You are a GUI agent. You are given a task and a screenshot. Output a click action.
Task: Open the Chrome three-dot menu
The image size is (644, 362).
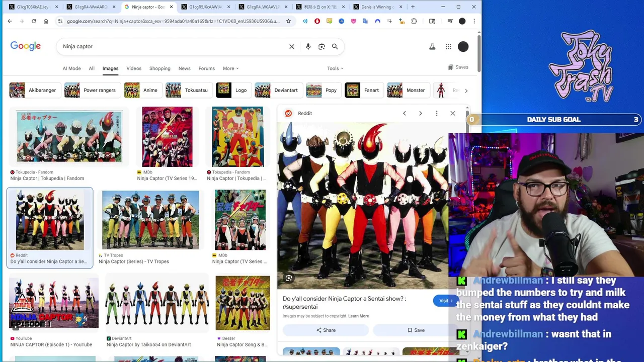[474, 21]
